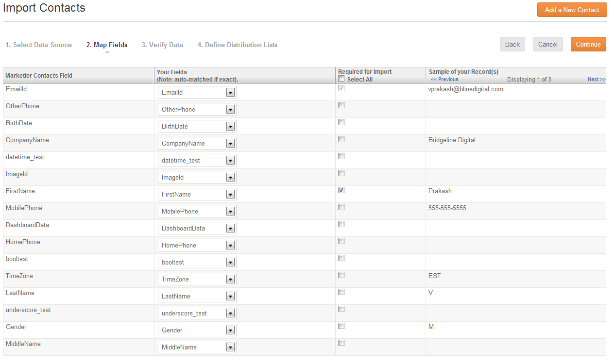Mark CompanyName as required for import
Image resolution: width=615 pixels, height=364 pixels.
coord(342,139)
